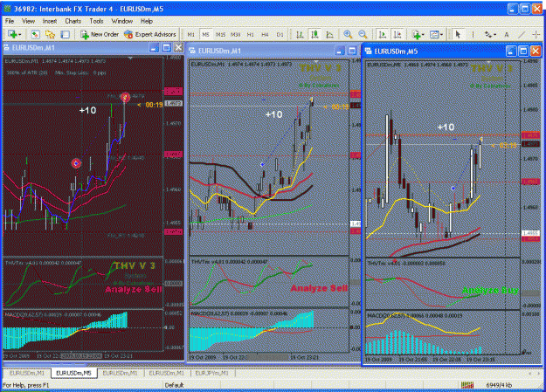Screen dimensions: 546x392
Task: Switch to the EURUSDm,M5 bottom tab
Action: 73,373
